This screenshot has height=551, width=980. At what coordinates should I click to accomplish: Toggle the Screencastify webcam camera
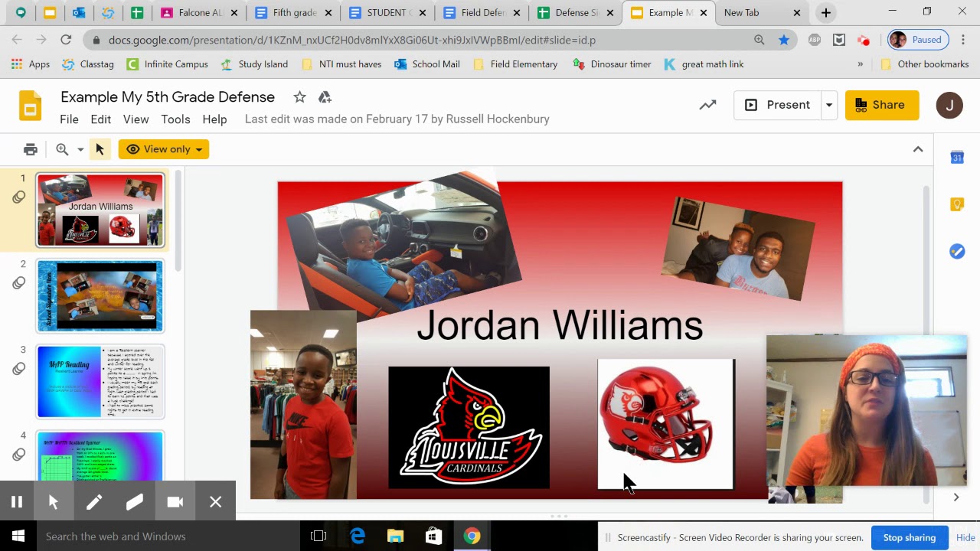[175, 502]
